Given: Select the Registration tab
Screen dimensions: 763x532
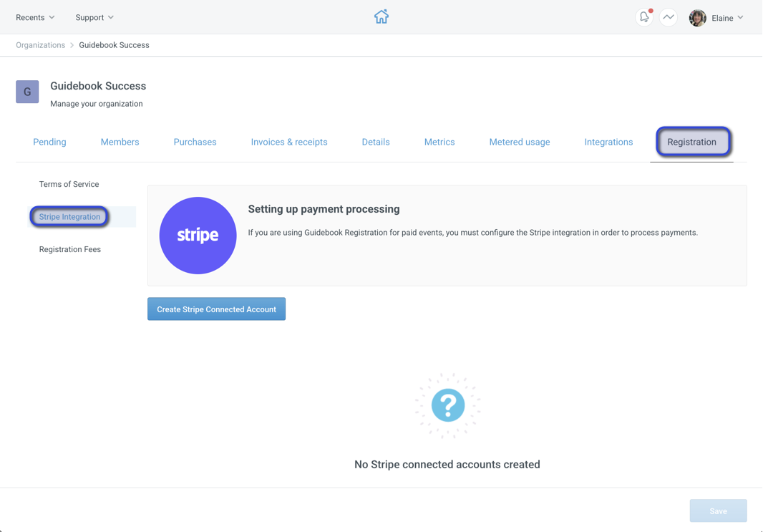Looking at the screenshot, I should click(692, 142).
